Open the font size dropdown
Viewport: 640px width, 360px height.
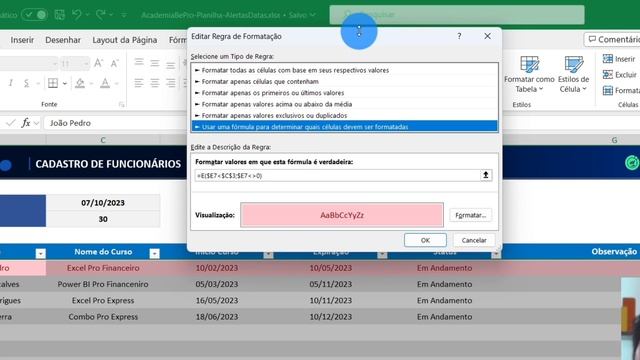coord(85,64)
